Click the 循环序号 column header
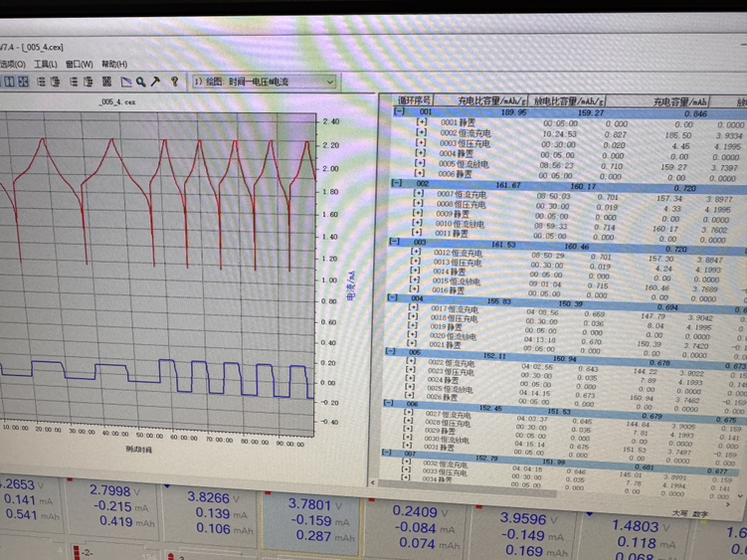The height and width of the screenshot is (560, 747). pos(414,100)
